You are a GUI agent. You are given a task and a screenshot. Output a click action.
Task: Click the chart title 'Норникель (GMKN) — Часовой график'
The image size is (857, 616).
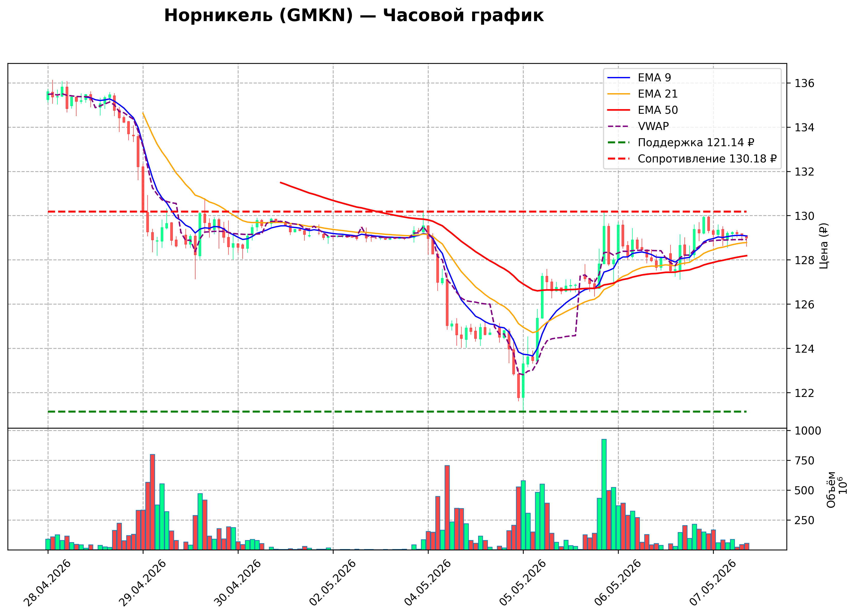(354, 16)
